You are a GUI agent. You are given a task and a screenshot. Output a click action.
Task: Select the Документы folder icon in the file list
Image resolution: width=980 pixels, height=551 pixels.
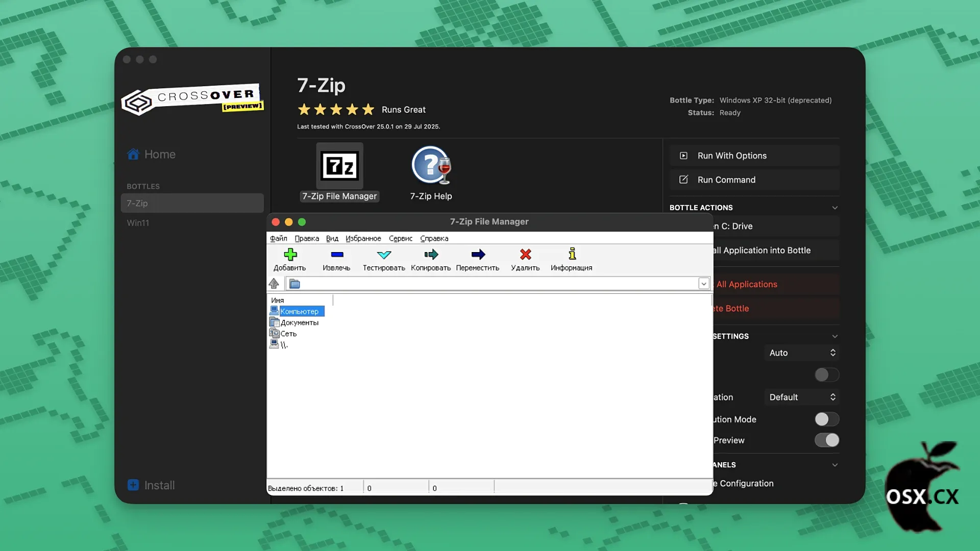point(274,322)
